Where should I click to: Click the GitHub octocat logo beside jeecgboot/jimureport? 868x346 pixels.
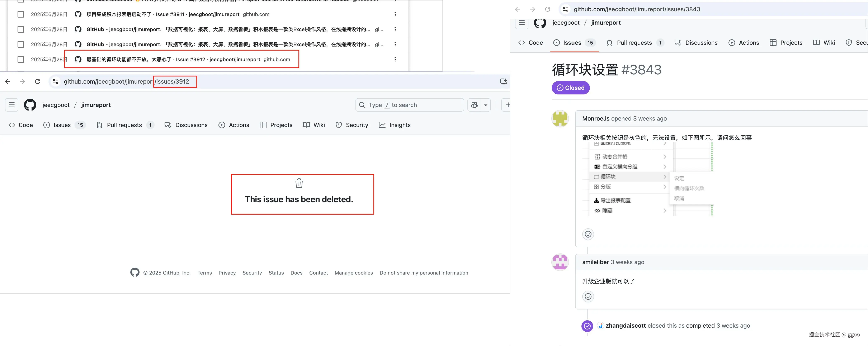coord(30,105)
